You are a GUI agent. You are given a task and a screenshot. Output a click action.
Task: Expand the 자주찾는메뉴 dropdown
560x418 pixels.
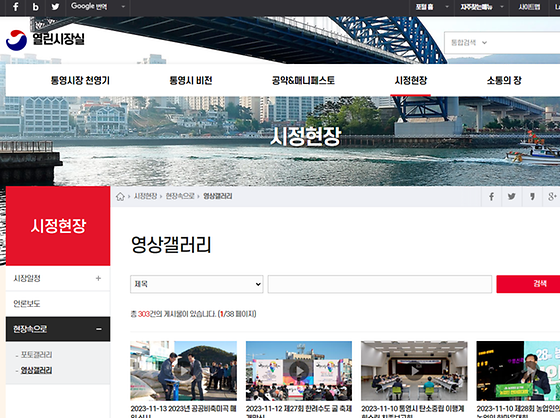pyautogui.click(x=481, y=7)
